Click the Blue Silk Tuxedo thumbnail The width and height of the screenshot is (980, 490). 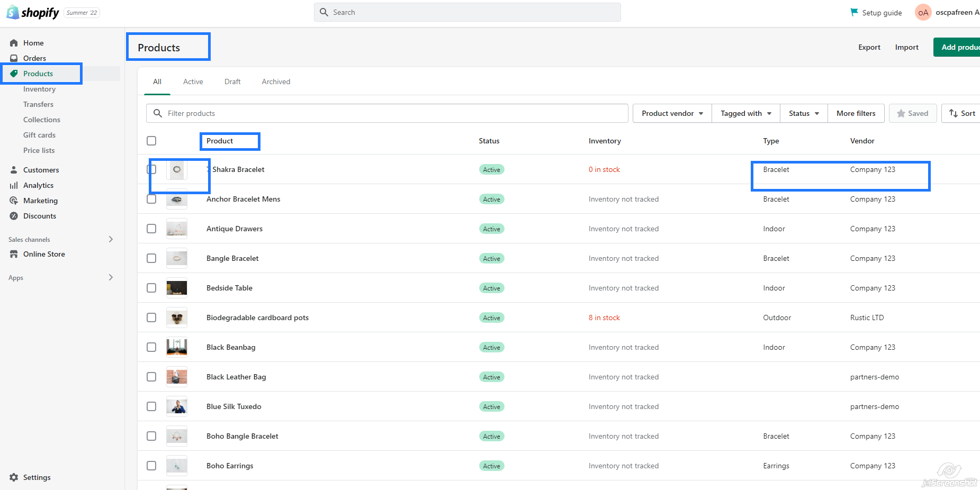tap(177, 406)
